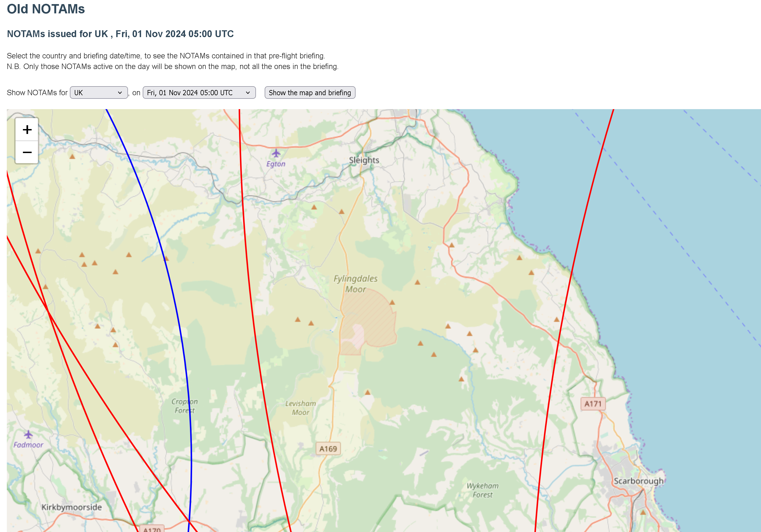Click the Kirkbymoorside town label

click(71, 507)
